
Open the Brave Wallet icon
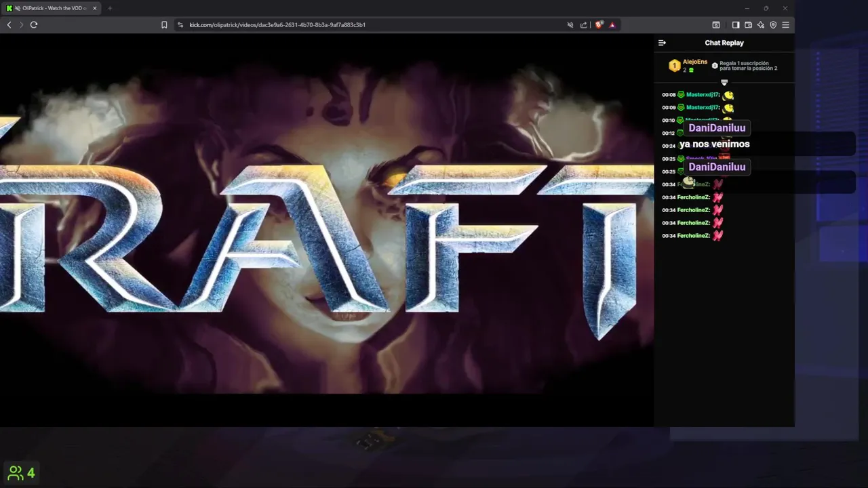coord(748,24)
